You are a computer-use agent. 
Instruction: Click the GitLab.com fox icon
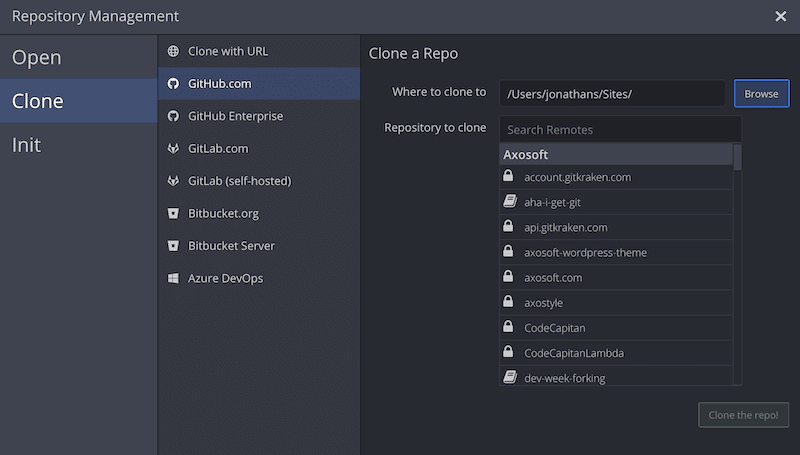(x=173, y=149)
